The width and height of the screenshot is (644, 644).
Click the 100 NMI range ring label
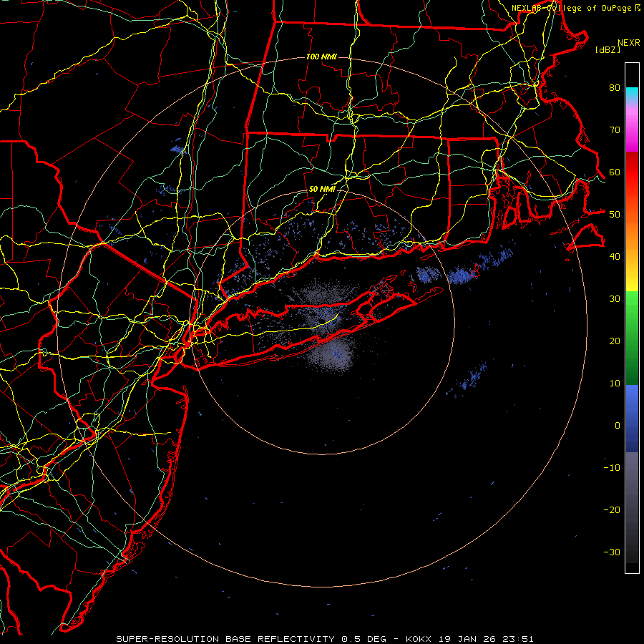[x=321, y=57]
